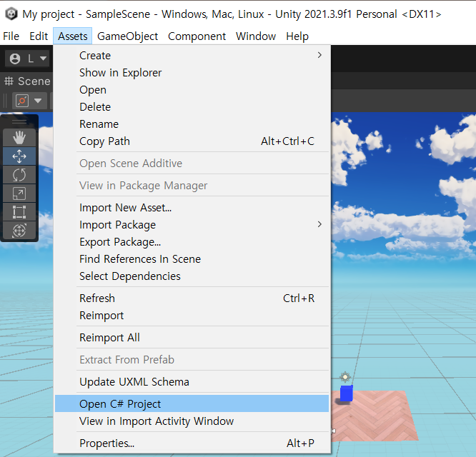Screen dimensions: 476x457
Task: Select Find References In Scene
Action: [x=192, y=259]
